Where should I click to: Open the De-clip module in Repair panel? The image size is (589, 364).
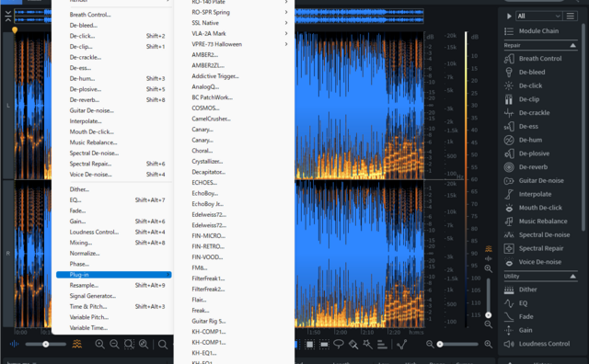click(x=528, y=99)
